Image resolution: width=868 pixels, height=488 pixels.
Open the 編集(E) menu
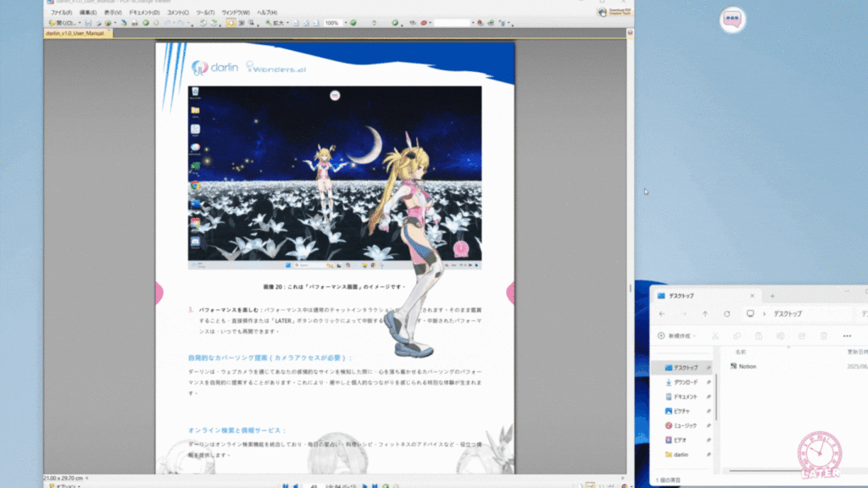tap(87, 12)
